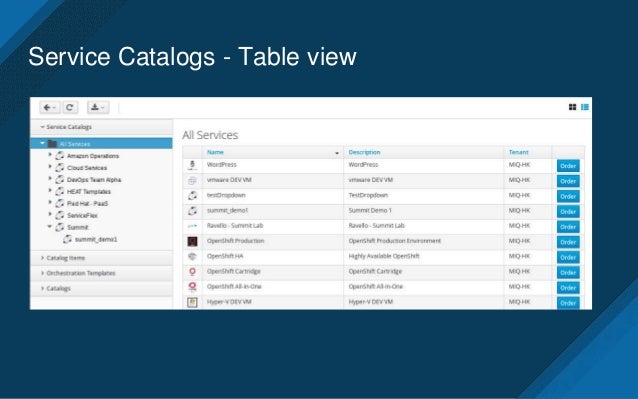Sort table by Name column header

215,152
